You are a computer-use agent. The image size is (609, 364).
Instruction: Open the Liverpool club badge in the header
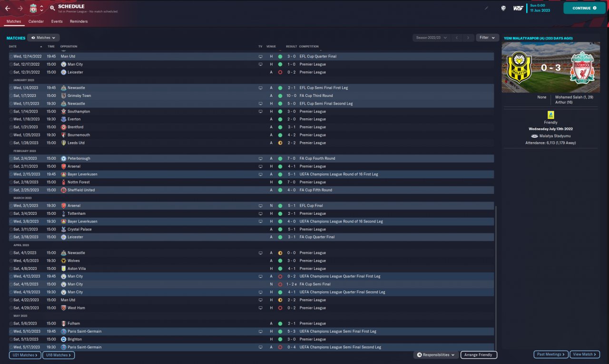click(33, 9)
